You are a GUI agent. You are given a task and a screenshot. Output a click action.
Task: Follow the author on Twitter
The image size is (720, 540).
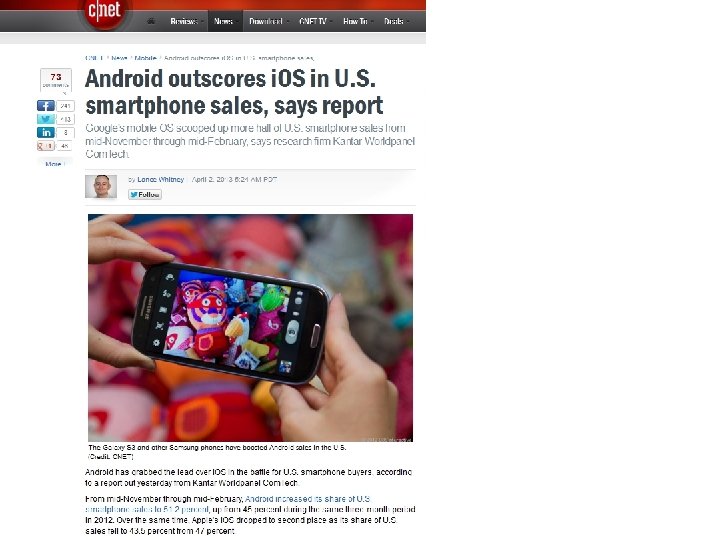click(x=145, y=195)
